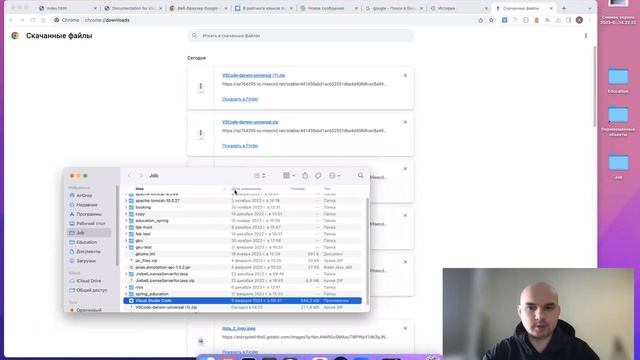Select javax.annotation-api-1.3.2.jar file
This screenshot has height=360, width=640.
click(242, 267)
